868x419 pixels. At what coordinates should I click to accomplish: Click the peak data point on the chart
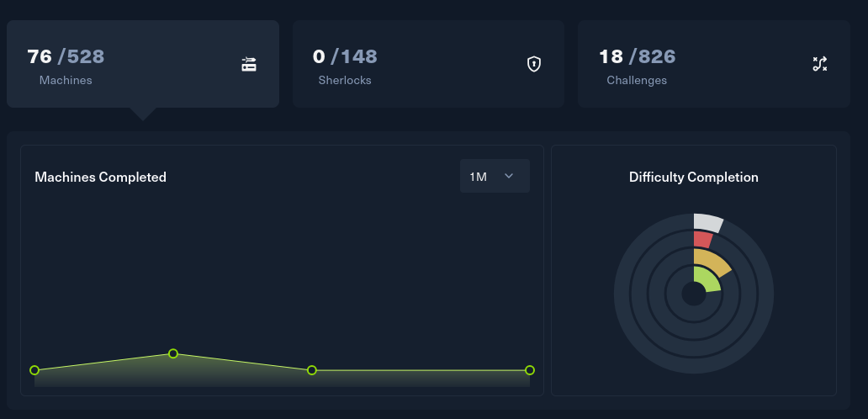coord(173,353)
